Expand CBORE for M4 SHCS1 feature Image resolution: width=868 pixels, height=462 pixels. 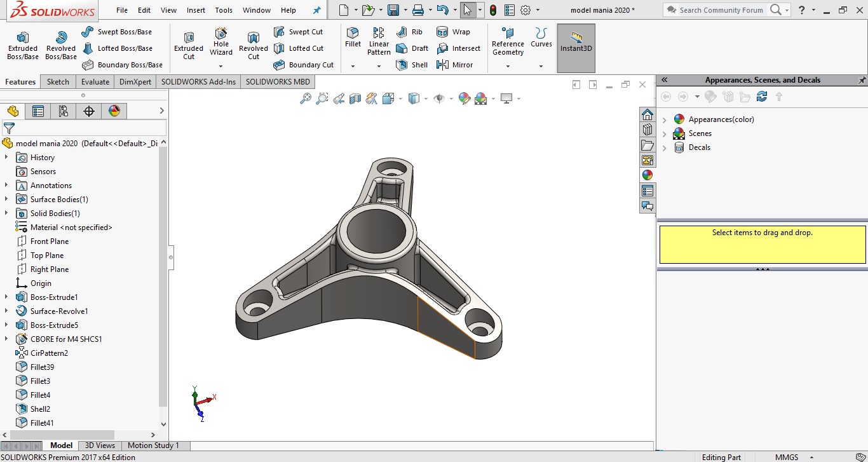pos(6,339)
